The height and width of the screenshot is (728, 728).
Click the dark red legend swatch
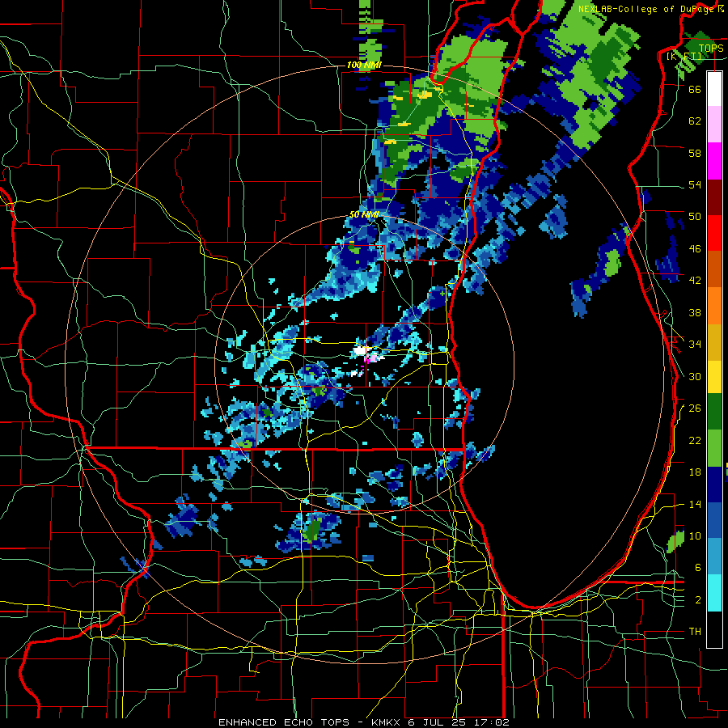[x=714, y=197]
